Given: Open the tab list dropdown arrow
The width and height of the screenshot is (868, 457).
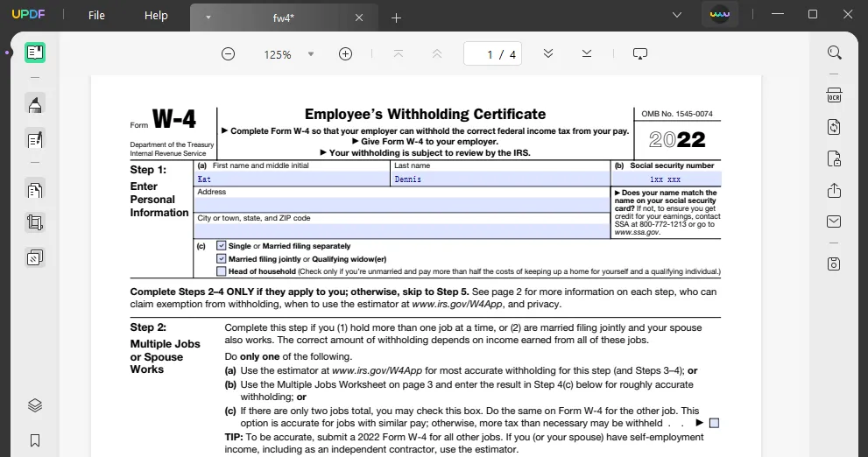Looking at the screenshot, I should 208,18.
